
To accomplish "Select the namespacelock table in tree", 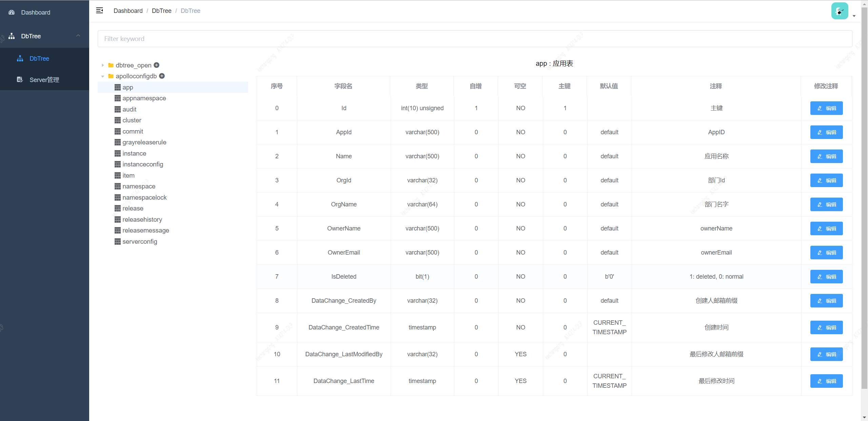I will click(144, 198).
